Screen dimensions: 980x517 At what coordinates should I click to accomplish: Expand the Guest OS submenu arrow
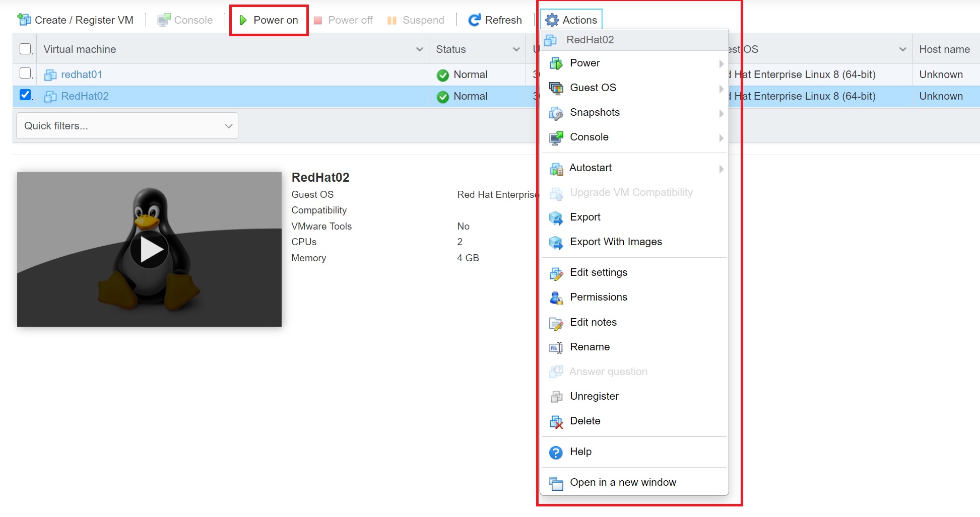click(x=721, y=89)
